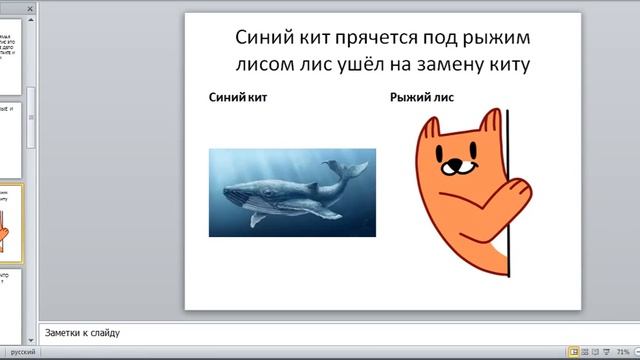Switch to Normal view in status bar

574,352
